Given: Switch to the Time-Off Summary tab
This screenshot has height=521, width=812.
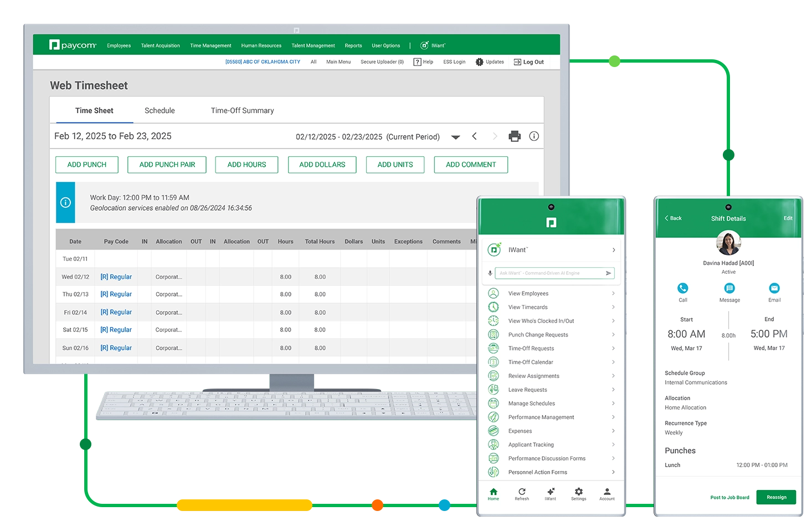Looking at the screenshot, I should [x=242, y=111].
